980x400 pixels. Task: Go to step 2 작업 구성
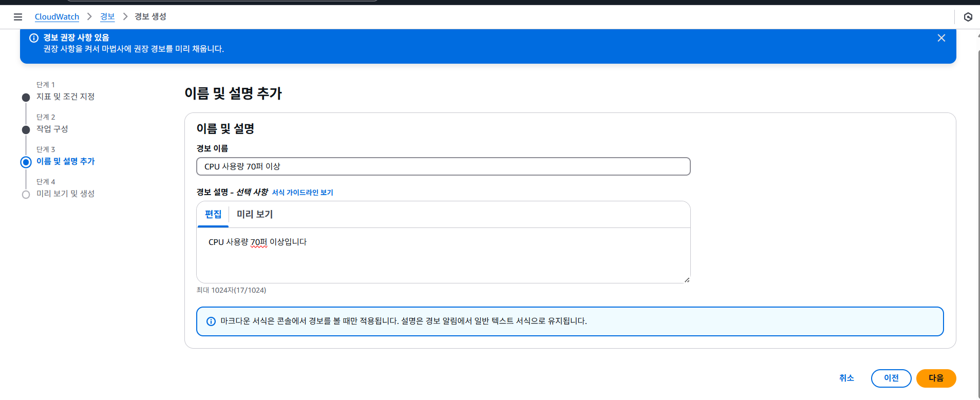(52, 129)
